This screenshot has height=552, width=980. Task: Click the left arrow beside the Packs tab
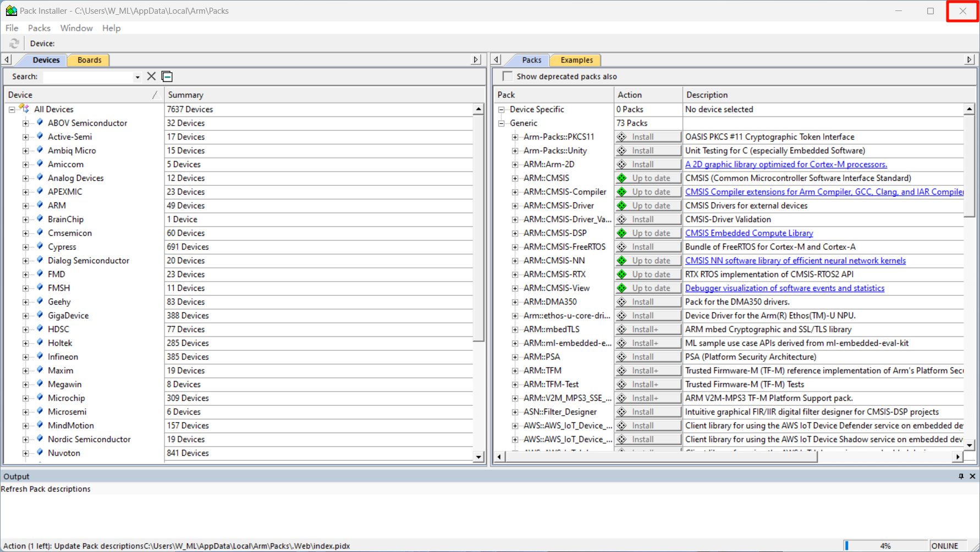coord(497,59)
